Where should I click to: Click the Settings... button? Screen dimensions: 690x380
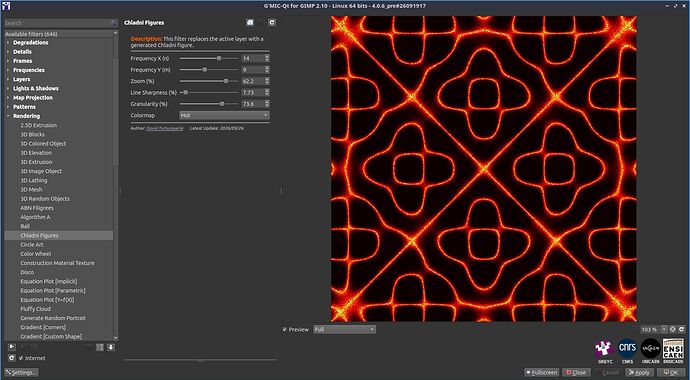tap(22, 373)
